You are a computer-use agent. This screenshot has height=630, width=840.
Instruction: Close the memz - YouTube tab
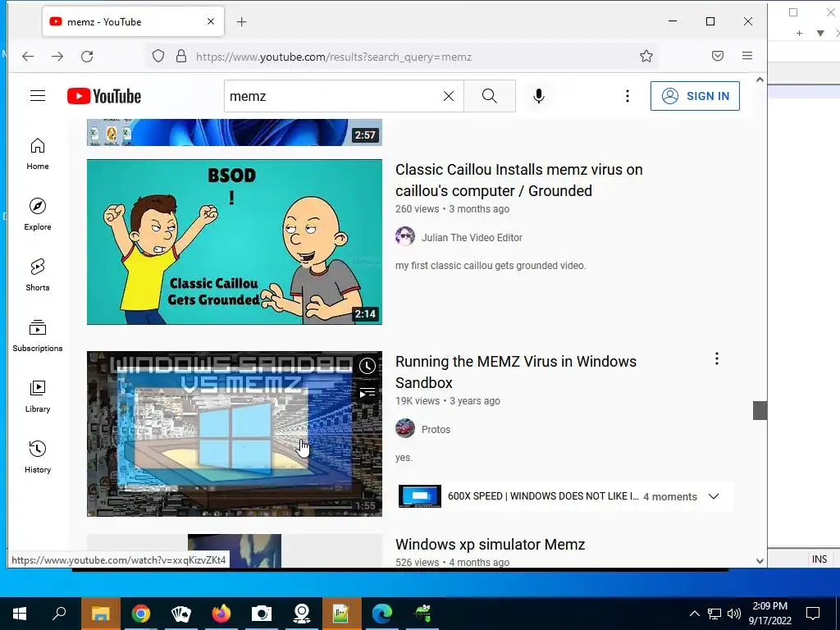(x=211, y=21)
